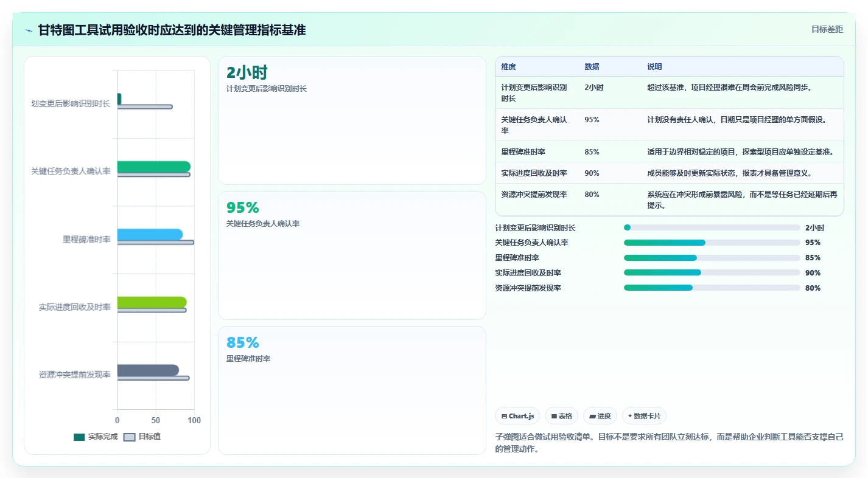Click the blue 里程碑准时率 actual bar in the chart
Screen dimensions: 868x478
click(x=150, y=234)
